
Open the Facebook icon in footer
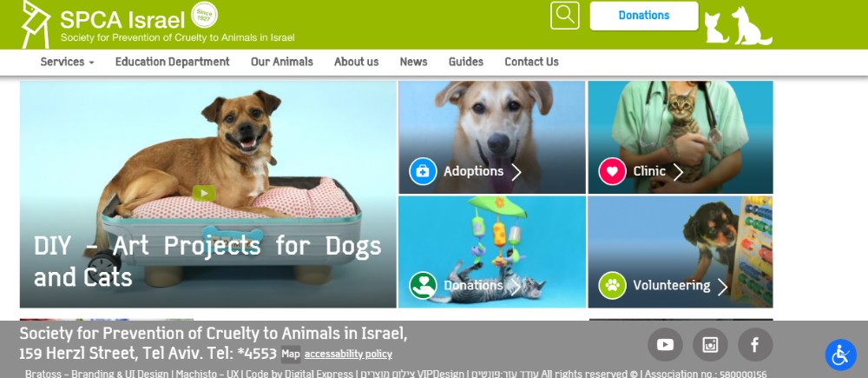[755, 345]
